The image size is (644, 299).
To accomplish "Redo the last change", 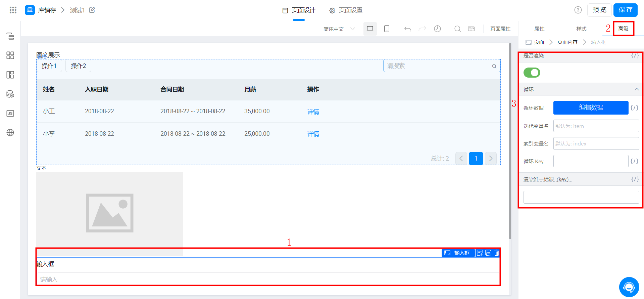I will 422,29.
